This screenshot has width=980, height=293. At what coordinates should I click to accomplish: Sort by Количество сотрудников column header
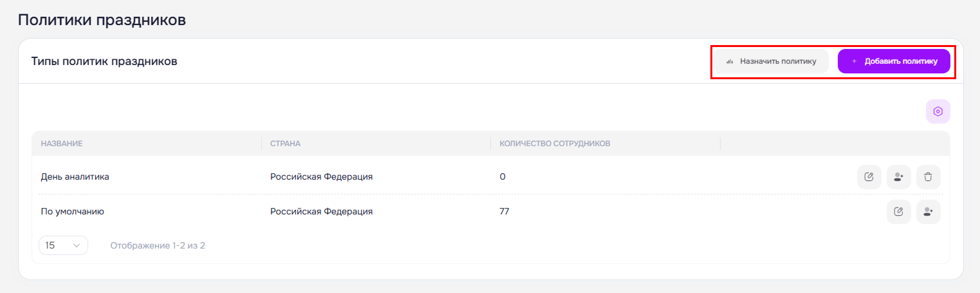(x=555, y=144)
